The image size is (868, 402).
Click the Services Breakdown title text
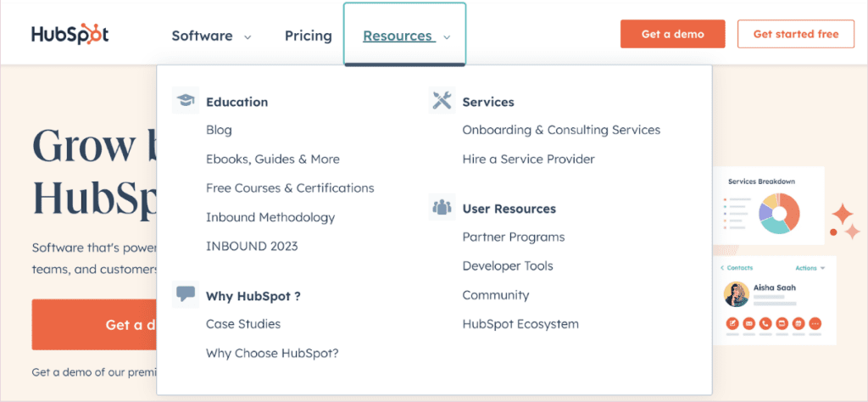pos(760,181)
